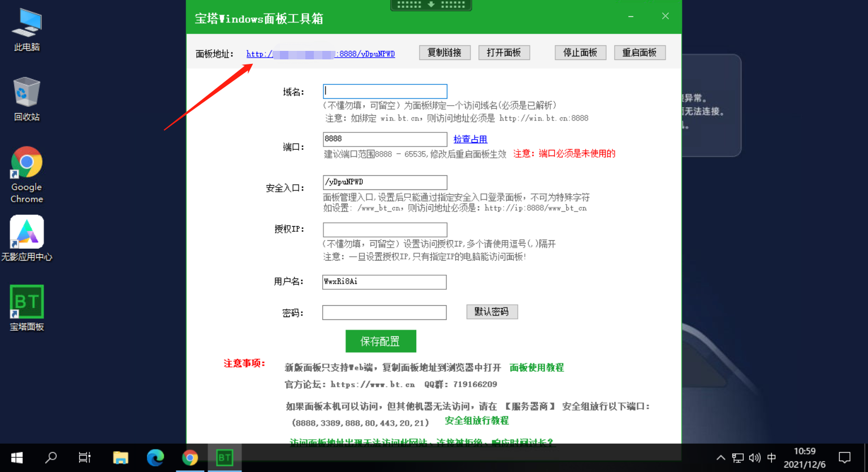The image size is (868, 472).
Task: Focus the 安全入口 input field
Action: coord(385,182)
